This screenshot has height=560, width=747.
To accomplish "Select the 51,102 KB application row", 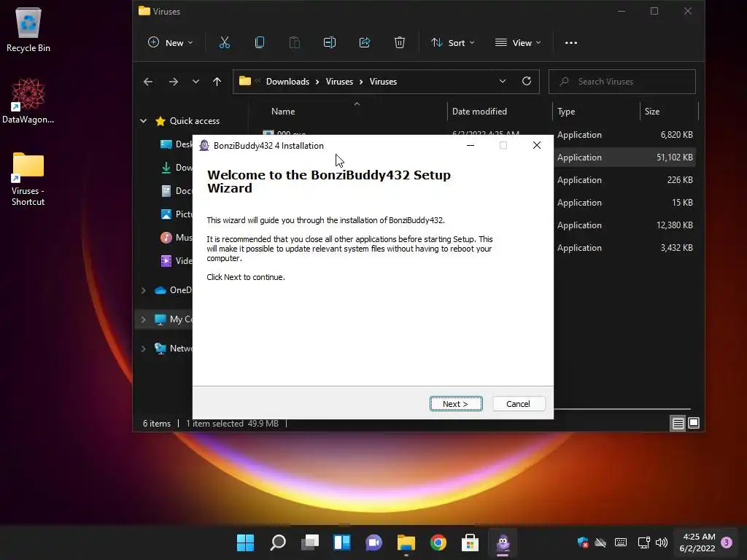I will [624, 157].
